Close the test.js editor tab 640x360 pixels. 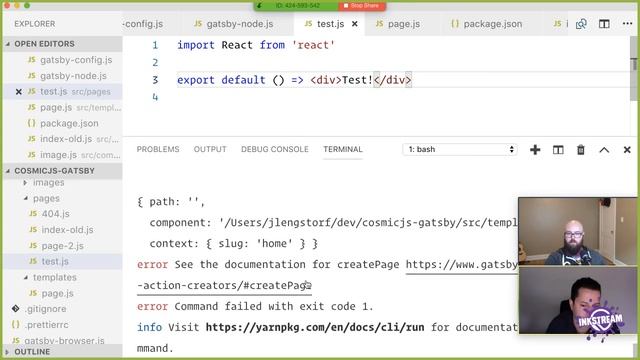[x=355, y=24]
